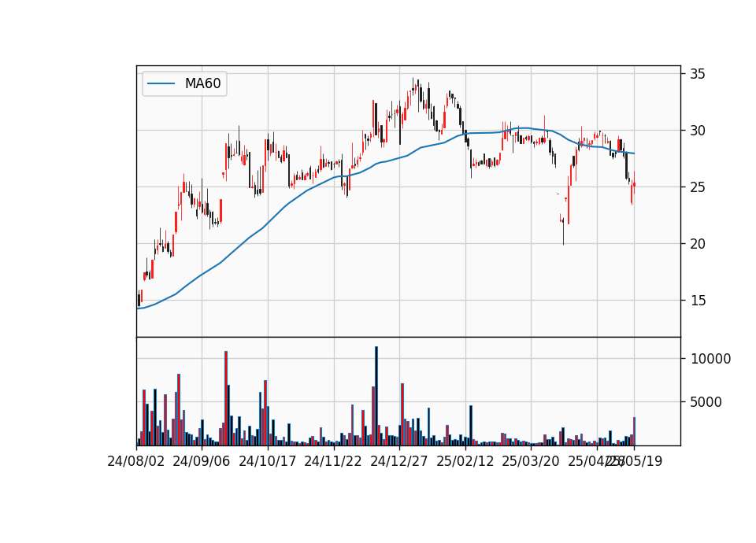
Task: Click the 24/09/06 date label
Action: 201,461
